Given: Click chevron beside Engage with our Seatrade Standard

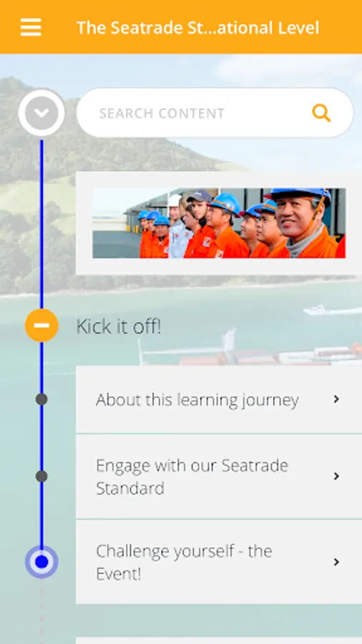Looking at the screenshot, I should point(336,476).
